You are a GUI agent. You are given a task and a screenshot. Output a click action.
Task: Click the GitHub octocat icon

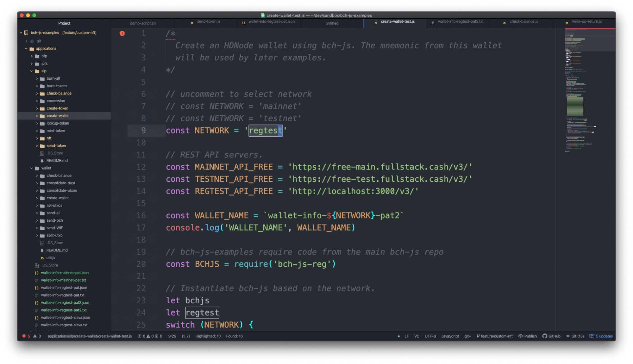pos(545,336)
